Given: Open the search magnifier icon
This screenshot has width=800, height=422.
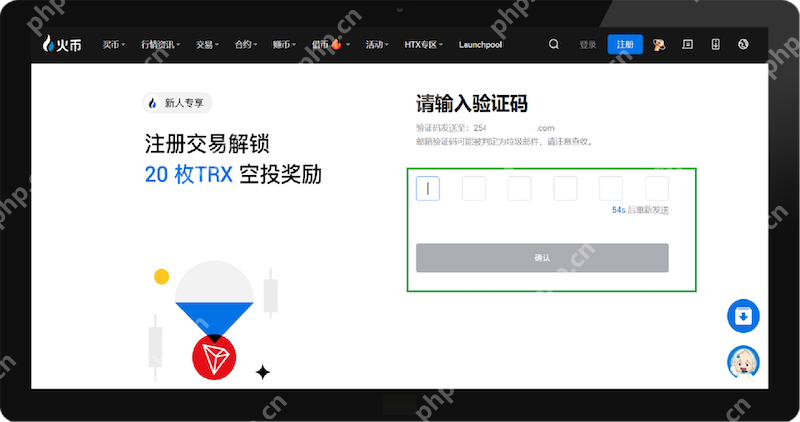Looking at the screenshot, I should coord(554,45).
